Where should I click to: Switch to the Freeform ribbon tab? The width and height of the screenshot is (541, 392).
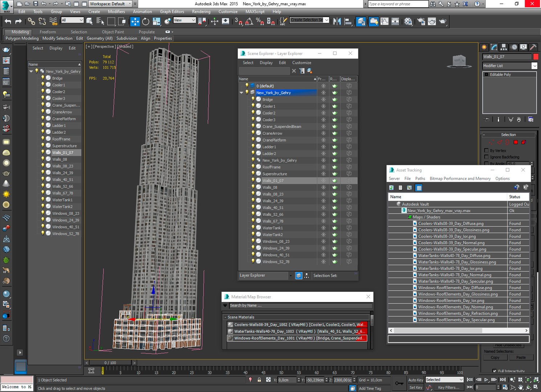tap(48, 32)
